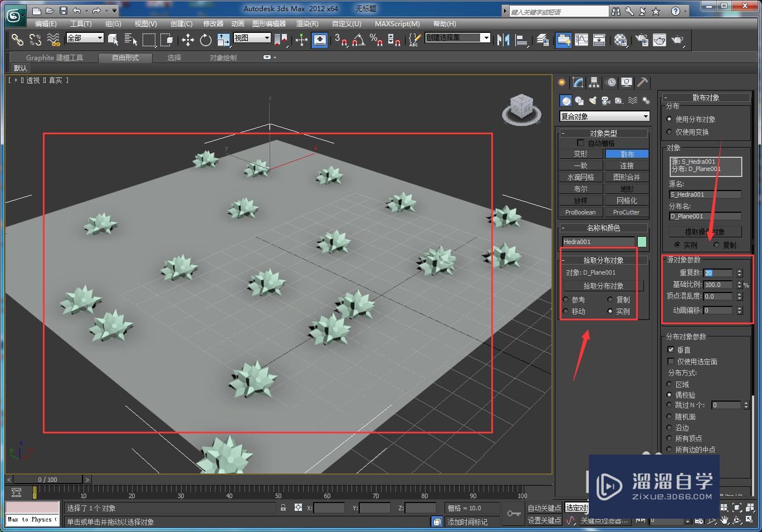Activate the Select and Rotate tool
The height and width of the screenshot is (532, 762).
pos(206,40)
